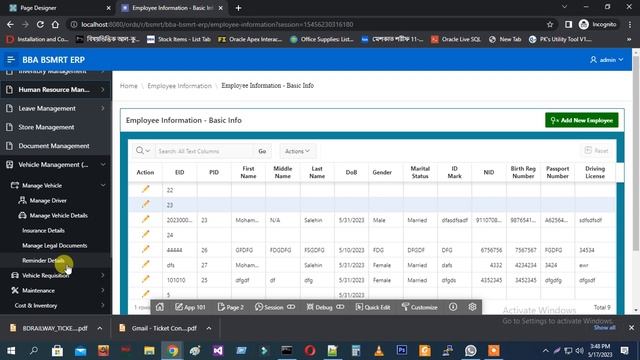640x360 pixels.
Task: Expand Leave Management submenu
Action: tap(102, 109)
